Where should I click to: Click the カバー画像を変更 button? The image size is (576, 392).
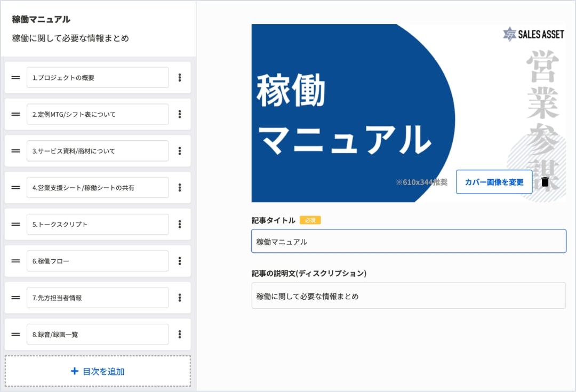pos(493,182)
